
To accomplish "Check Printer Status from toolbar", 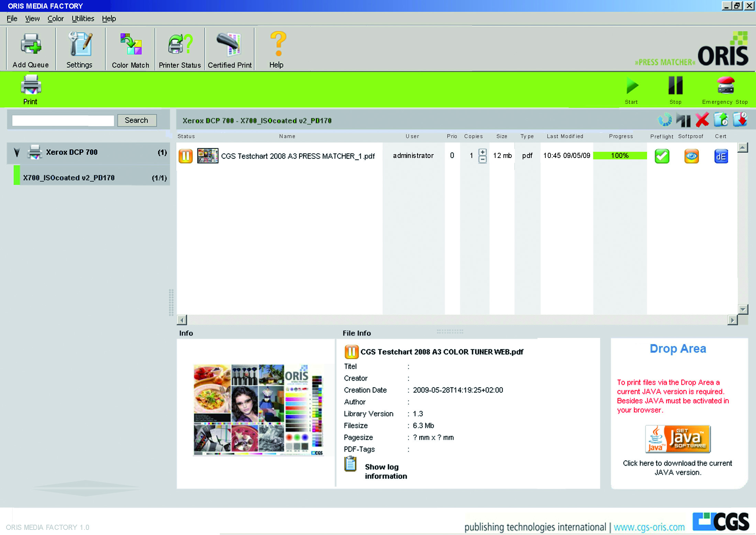I will (x=180, y=45).
